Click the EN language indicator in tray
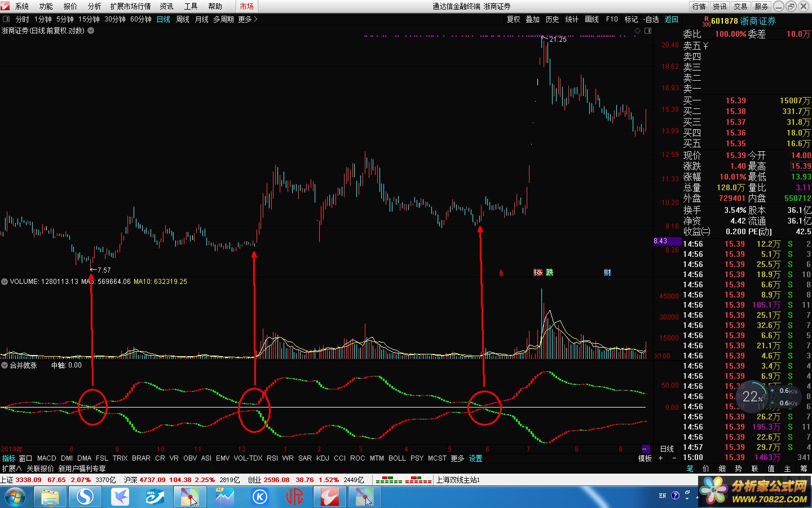 tap(663, 496)
